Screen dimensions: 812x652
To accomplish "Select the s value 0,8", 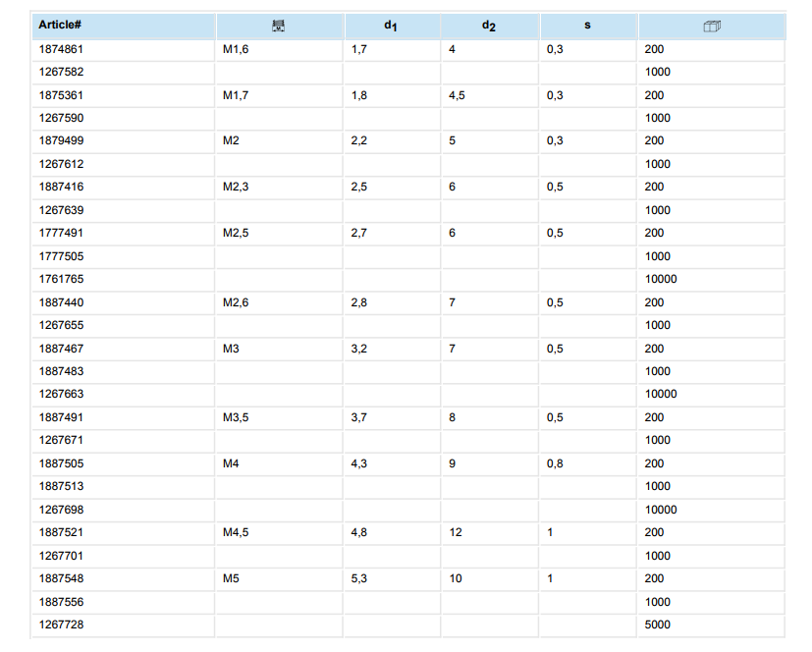I will point(556,463).
